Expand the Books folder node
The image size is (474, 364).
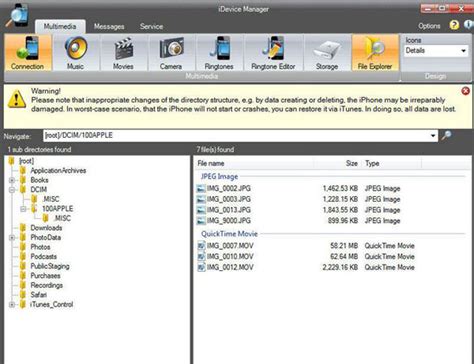(12, 180)
